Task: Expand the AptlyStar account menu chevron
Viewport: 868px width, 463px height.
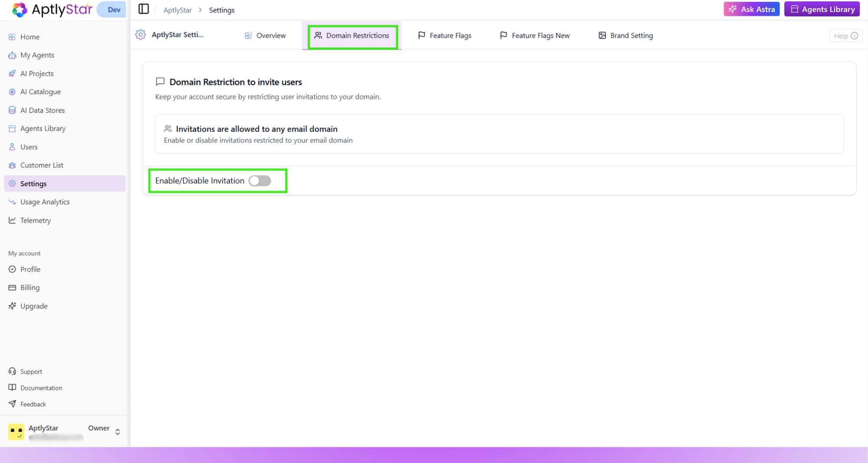Action: 117,432
